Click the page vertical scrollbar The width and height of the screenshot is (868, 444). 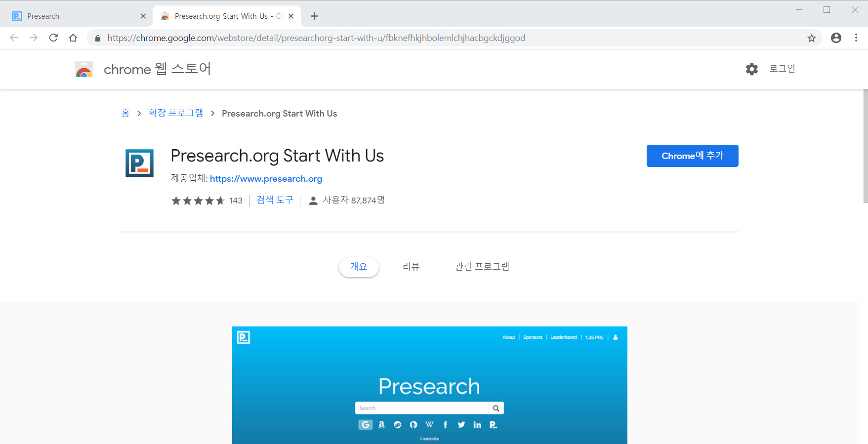865,146
